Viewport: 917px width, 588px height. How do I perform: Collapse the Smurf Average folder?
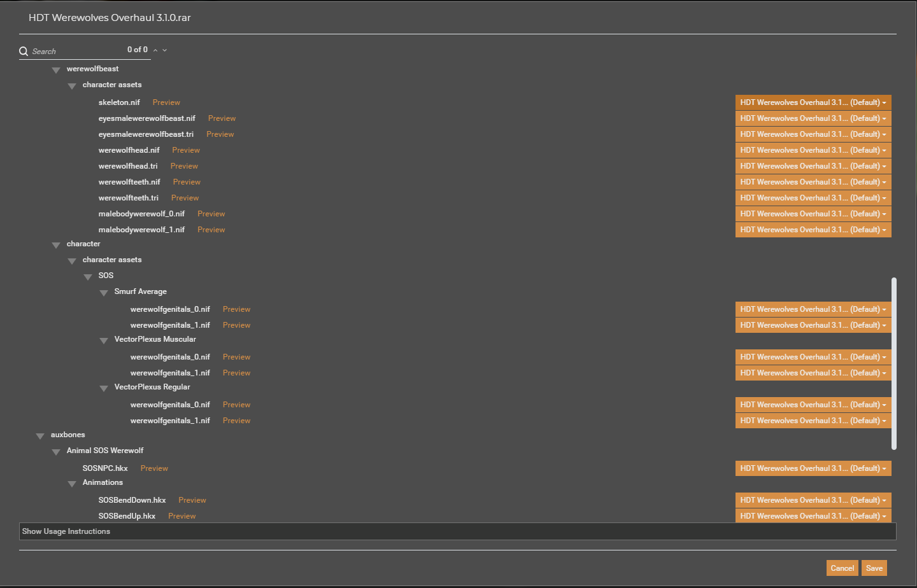[x=104, y=293]
